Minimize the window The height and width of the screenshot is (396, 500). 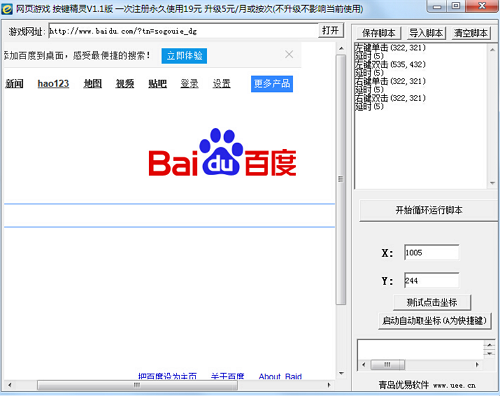click(437, 6)
